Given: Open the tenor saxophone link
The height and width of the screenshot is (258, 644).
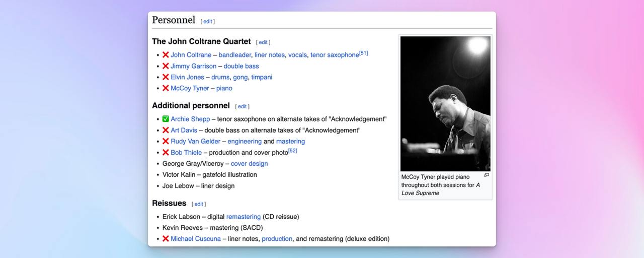Looking at the screenshot, I should (x=335, y=55).
